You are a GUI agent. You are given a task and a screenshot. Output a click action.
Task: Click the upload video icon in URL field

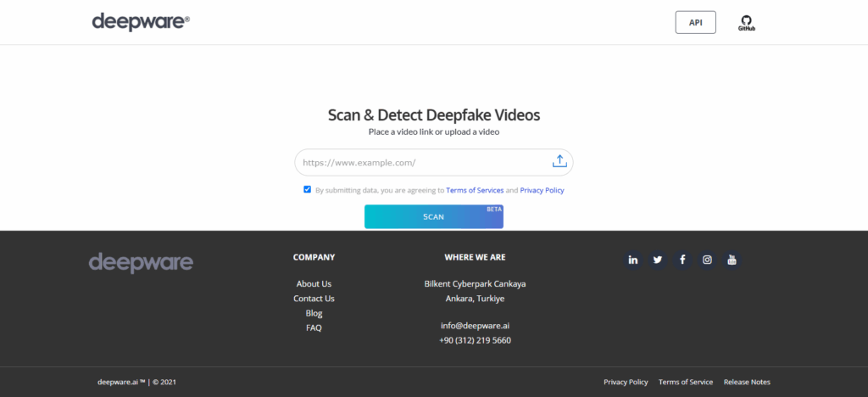(559, 161)
